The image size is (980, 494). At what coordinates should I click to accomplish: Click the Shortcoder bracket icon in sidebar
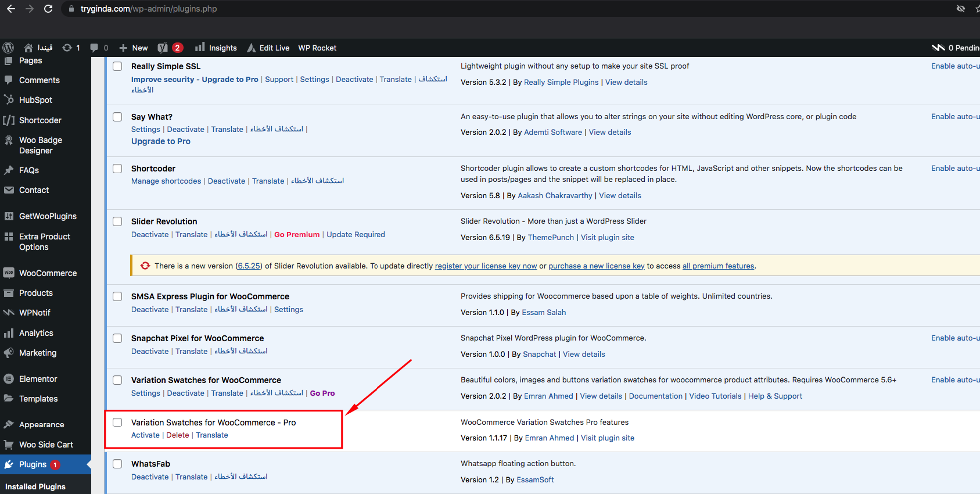(x=9, y=120)
